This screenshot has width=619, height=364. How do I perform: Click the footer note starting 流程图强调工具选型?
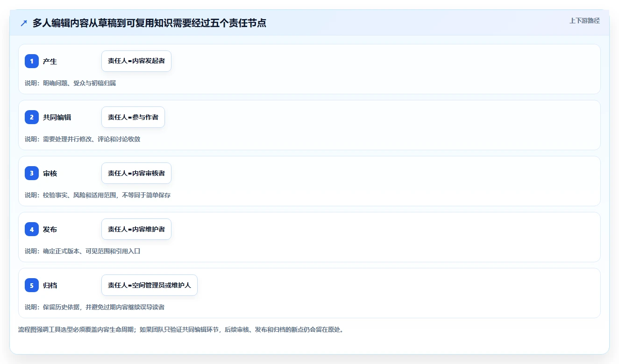coord(181,329)
